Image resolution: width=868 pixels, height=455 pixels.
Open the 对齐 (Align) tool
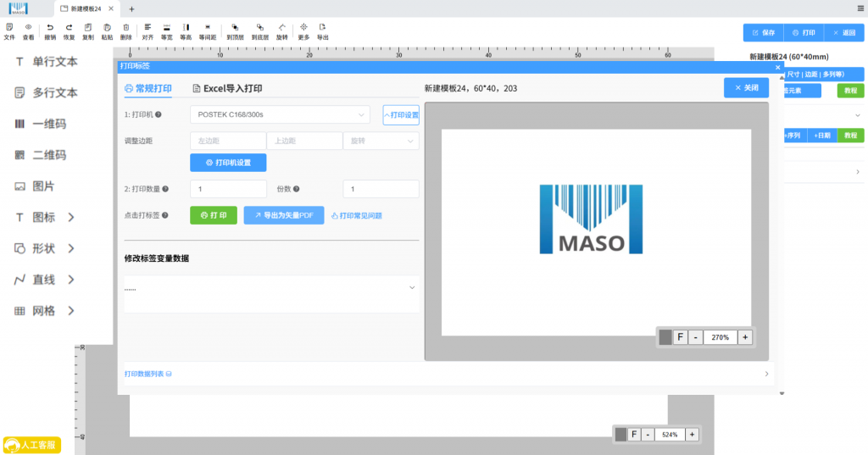[x=147, y=31]
